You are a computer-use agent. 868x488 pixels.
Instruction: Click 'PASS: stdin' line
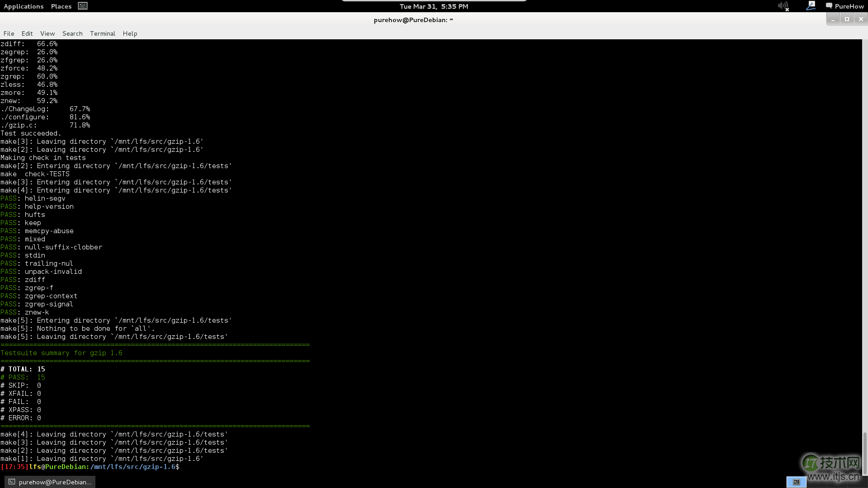(23, 255)
